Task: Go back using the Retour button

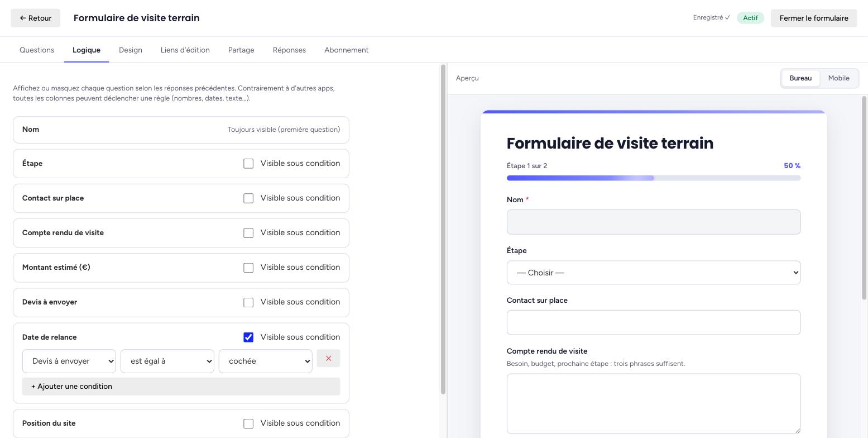Action: 36,18
